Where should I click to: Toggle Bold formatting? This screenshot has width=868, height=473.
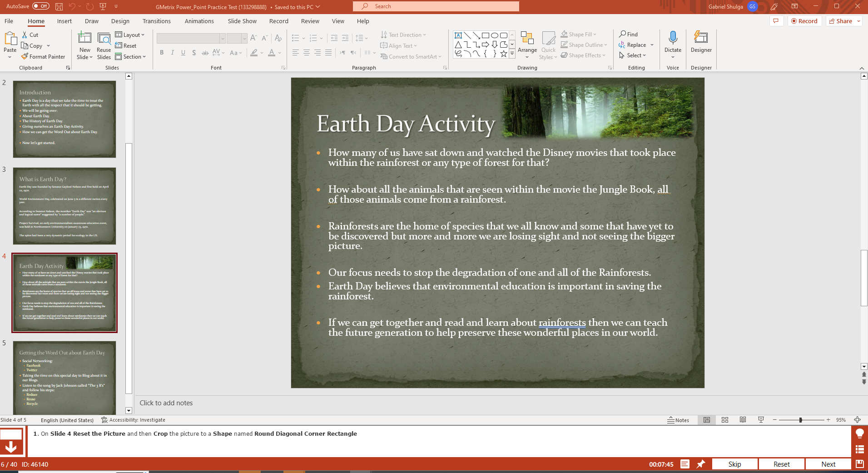point(161,53)
